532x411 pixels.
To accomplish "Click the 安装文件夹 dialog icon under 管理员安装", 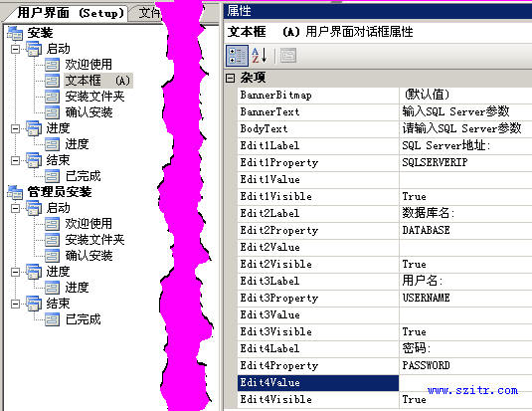I will point(52,240).
